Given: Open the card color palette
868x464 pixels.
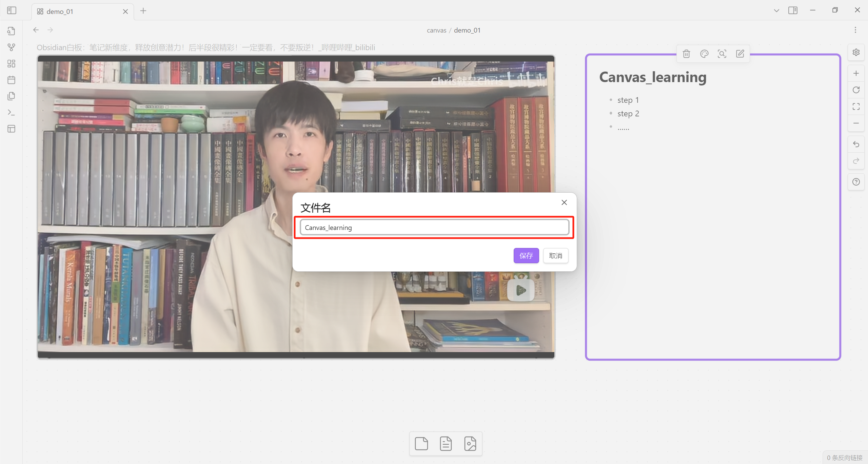Looking at the screenshot, I should coord(704,54).
